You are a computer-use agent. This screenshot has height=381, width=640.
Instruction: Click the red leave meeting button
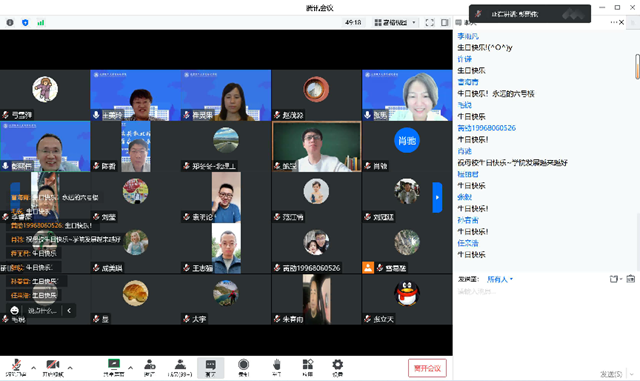pos(427,368)
